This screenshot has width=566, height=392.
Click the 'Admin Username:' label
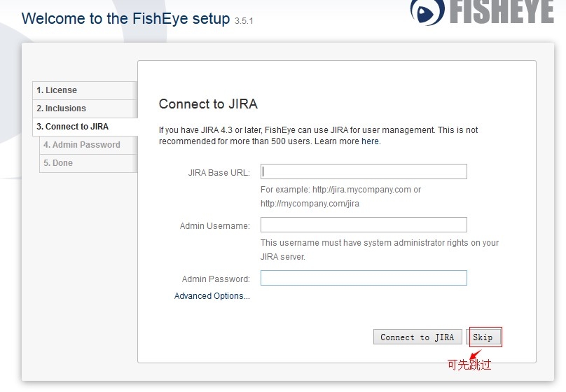tap(215, 226)
